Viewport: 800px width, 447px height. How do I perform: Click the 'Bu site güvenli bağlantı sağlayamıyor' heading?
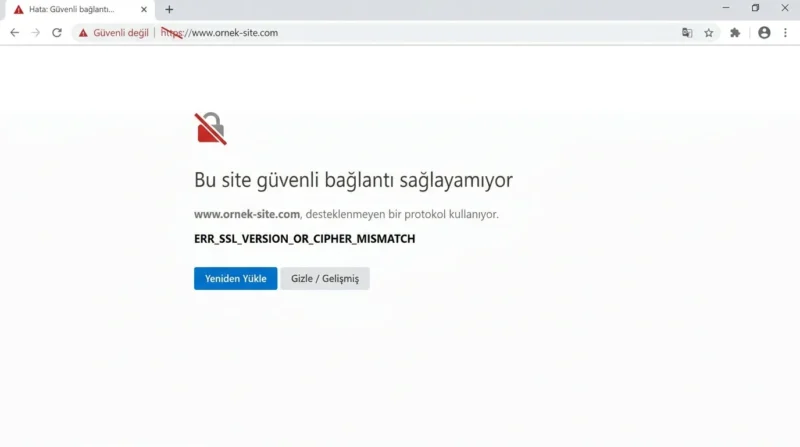pyautogui.click(x=353, y=180)
